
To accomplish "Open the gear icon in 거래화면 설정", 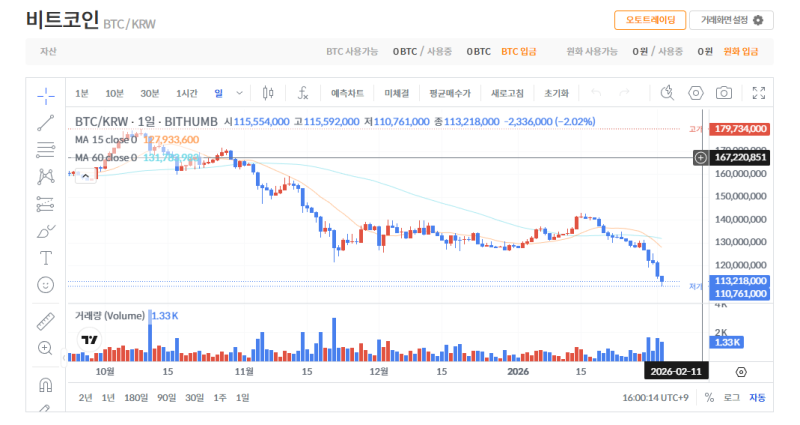I will coord(758,20).
